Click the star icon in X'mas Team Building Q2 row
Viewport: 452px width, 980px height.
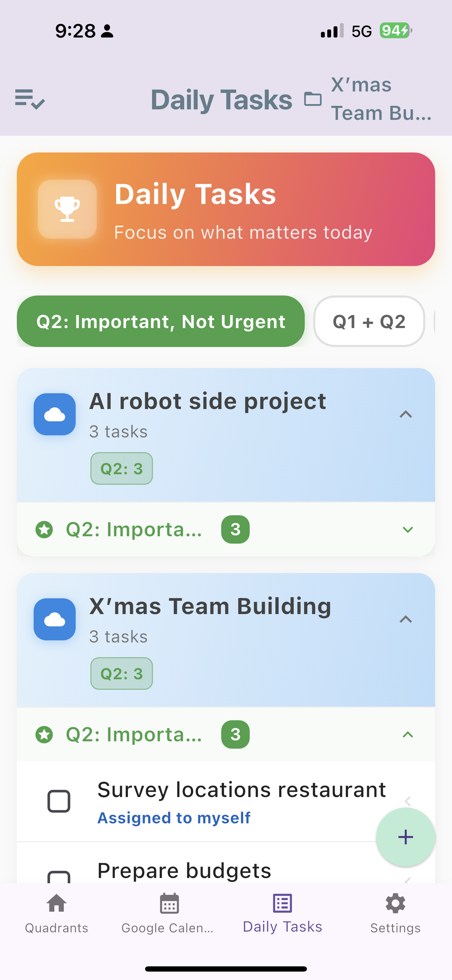point(44,734)
